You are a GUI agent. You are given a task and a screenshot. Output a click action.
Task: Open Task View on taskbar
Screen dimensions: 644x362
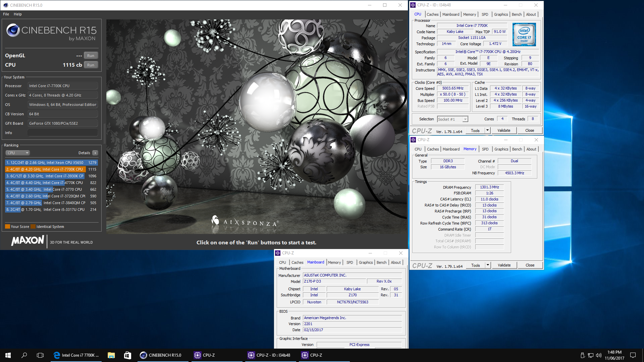pyautogui.click(x=40, y=355)
